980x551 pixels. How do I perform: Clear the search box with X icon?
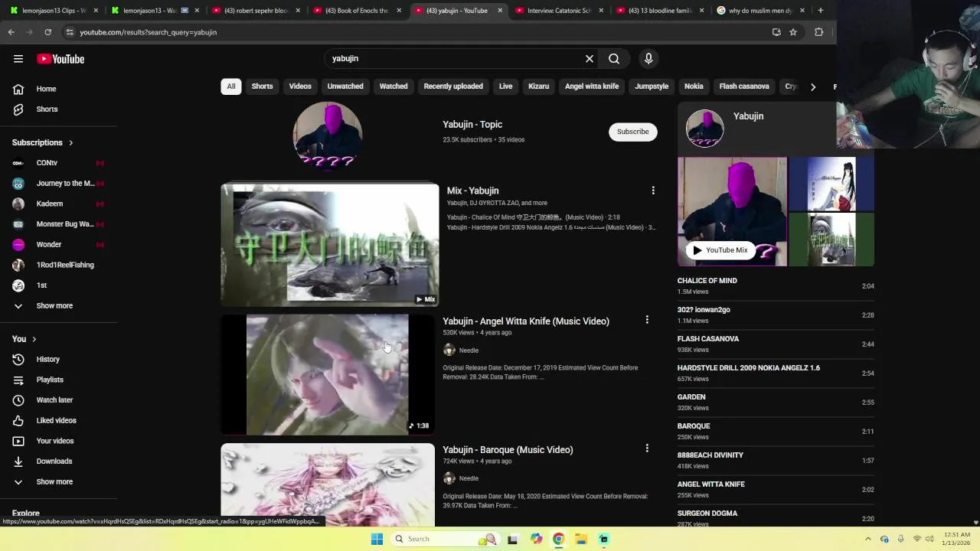(590, 59)
